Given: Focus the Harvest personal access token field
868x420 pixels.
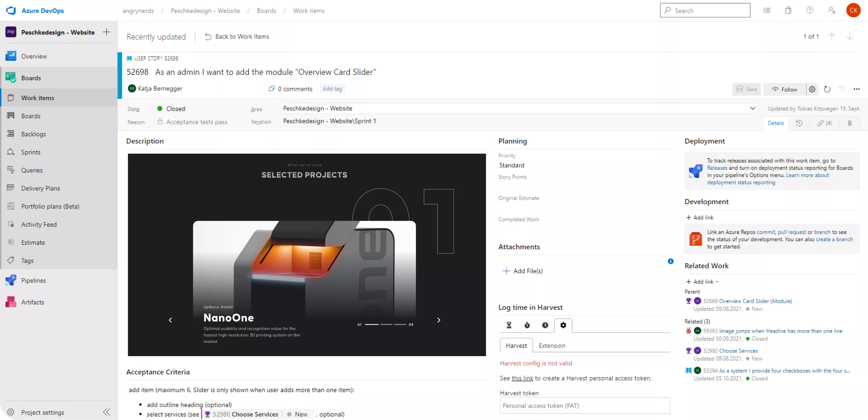Looking at the screenshot, I should (x=585, y=406).
